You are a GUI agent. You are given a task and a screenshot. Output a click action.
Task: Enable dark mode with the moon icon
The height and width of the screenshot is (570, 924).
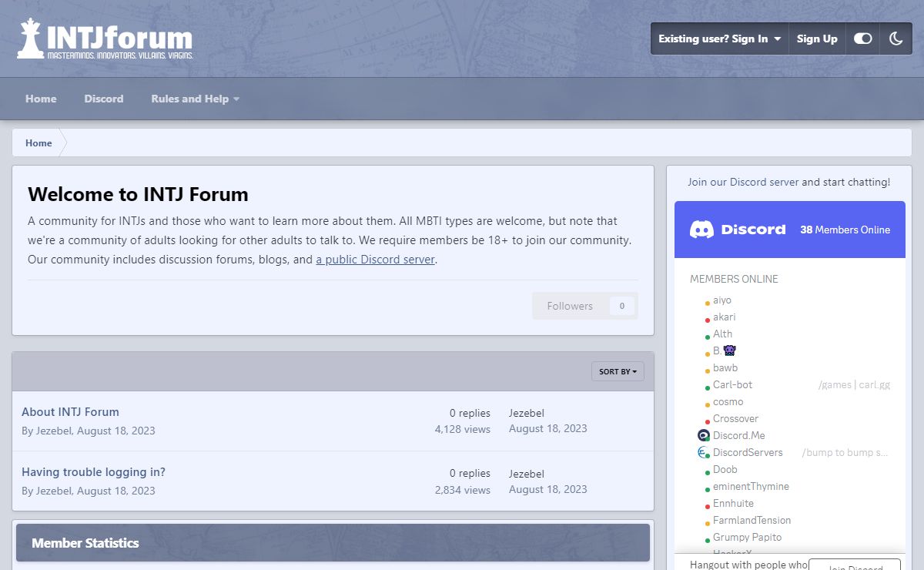(x=896, y=39)
